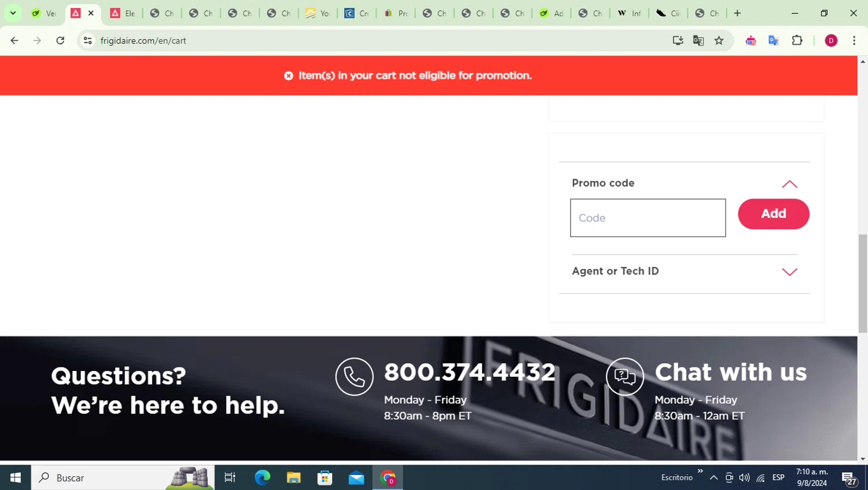Image resolution: width=868 pixels, height=490 pixels.
Task: Switch to the 'Inf' Wikipedia tab
Action: click(629, 13)
